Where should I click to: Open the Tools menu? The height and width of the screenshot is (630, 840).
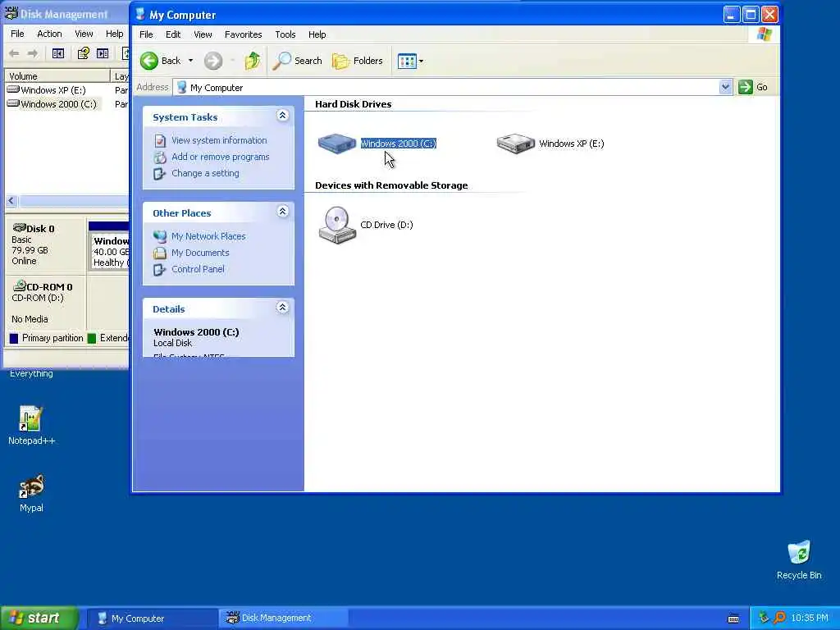tap(285, 34)
